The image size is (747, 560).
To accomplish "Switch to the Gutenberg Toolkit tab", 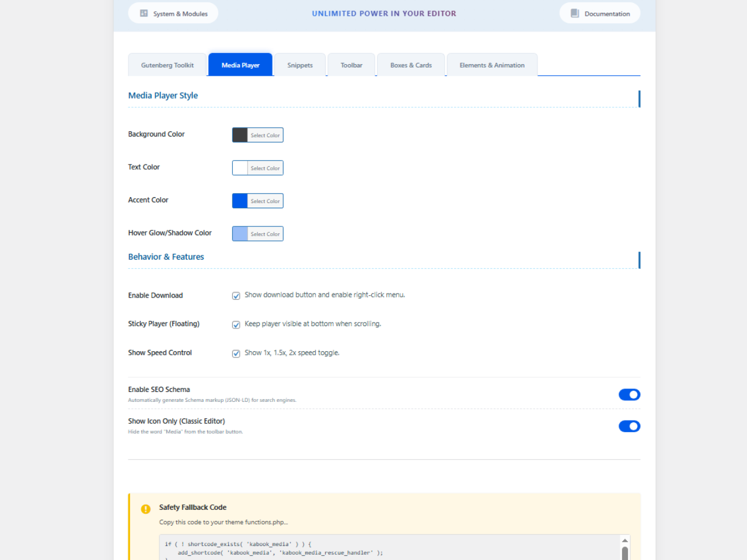I will click(167, 65).
